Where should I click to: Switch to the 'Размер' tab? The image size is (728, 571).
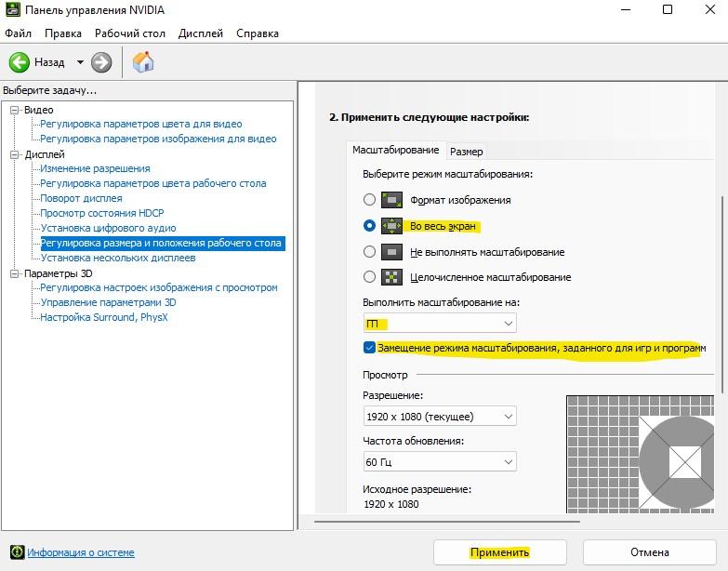466,152
